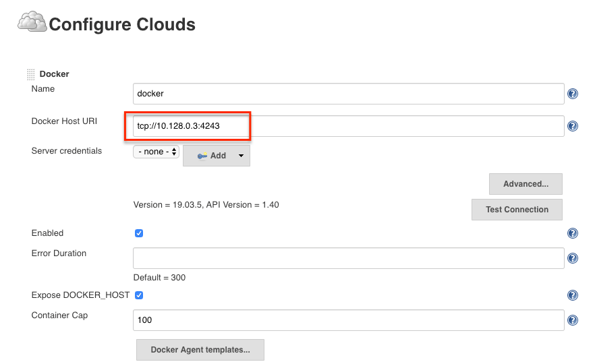Screen dimensions: 595x364
Task: Click the drag handle next to Docker
Action: (x=30, y=74)
